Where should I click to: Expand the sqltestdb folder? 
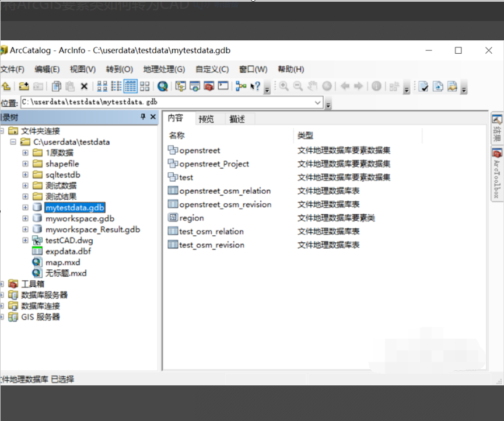25,175
